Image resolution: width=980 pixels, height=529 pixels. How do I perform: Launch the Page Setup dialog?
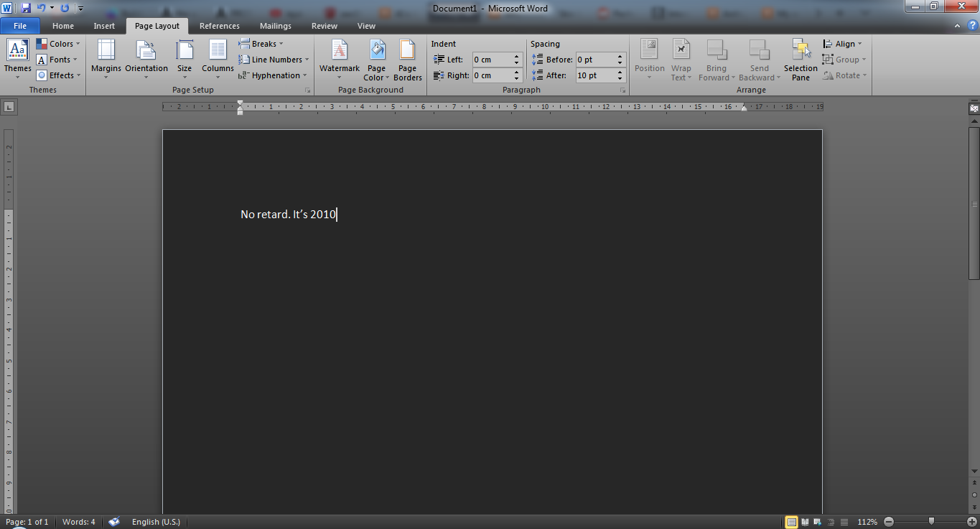pyautogui.click(x=308, y=90)
